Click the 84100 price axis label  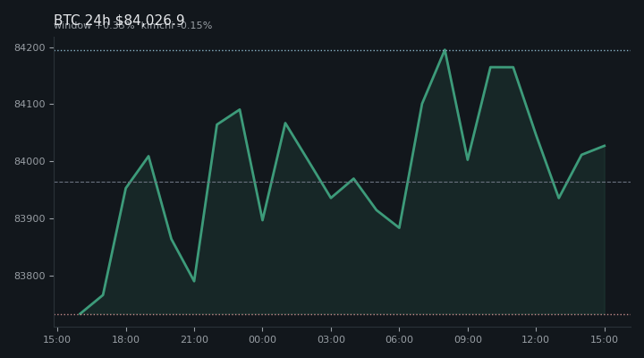(x=30, y=105)
